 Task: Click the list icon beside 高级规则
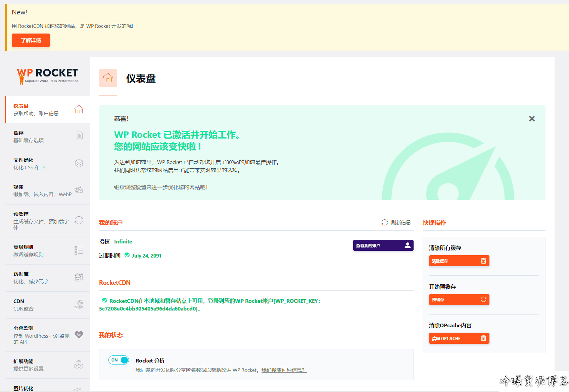click(79, 250)
